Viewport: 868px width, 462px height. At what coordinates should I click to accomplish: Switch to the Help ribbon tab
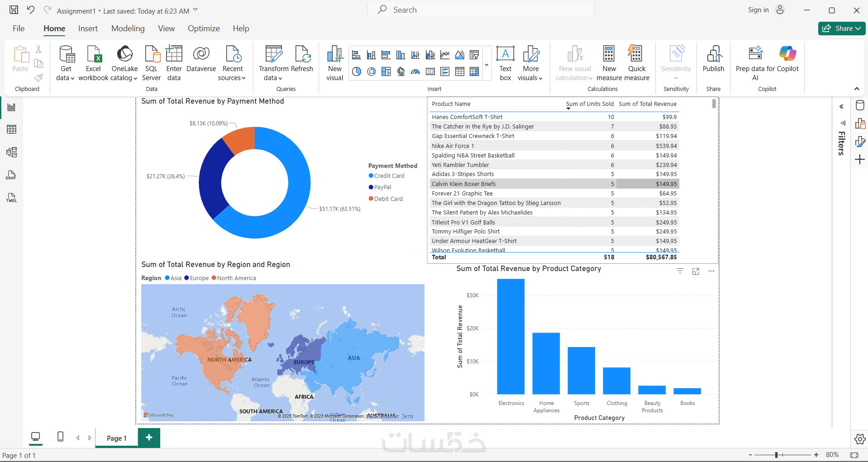tap(241, 29)
